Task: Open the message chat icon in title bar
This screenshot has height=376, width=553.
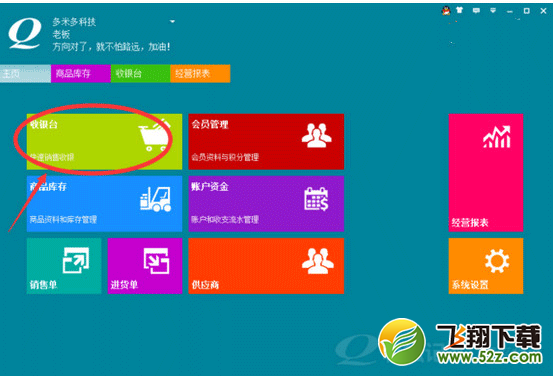Action: click(476, 11)
